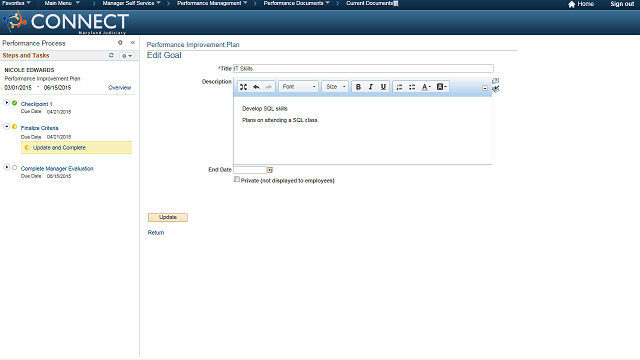Viewport: 640px width, 360px height.
Task: Open the Size dropdown in editor
Action: pos(335,87)
